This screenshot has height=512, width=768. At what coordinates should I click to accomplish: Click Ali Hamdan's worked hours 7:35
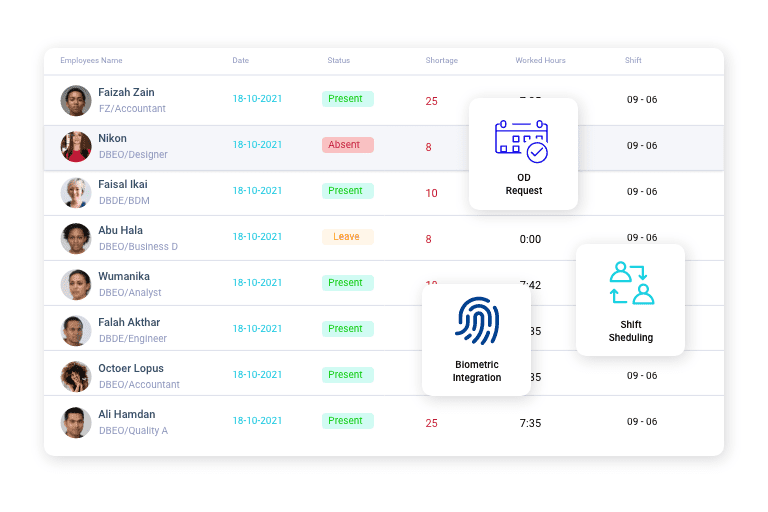(530, 423)
